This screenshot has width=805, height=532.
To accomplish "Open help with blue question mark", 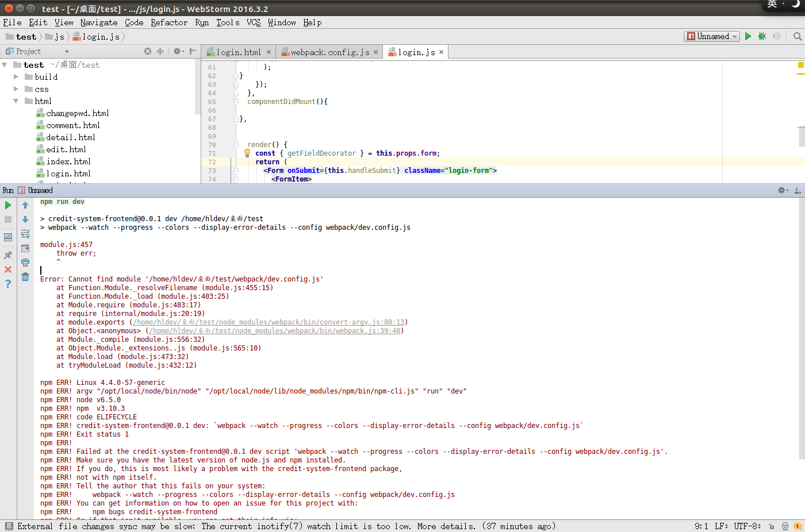I will pos(8,284).
